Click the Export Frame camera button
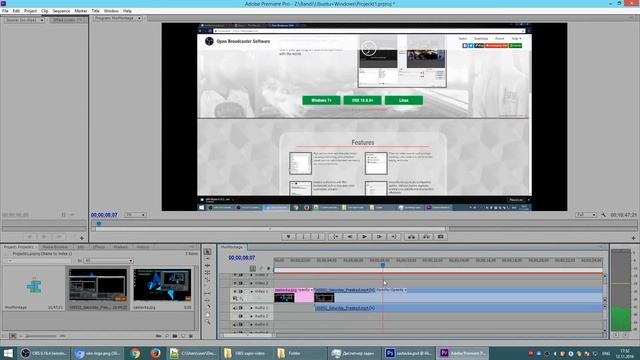The image size is (640, 360). pos(440,237)
